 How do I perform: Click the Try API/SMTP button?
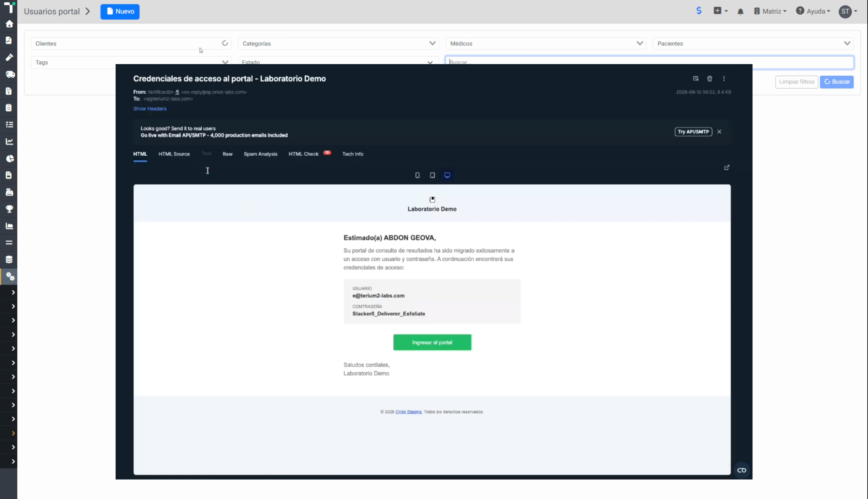click(693, 132)
